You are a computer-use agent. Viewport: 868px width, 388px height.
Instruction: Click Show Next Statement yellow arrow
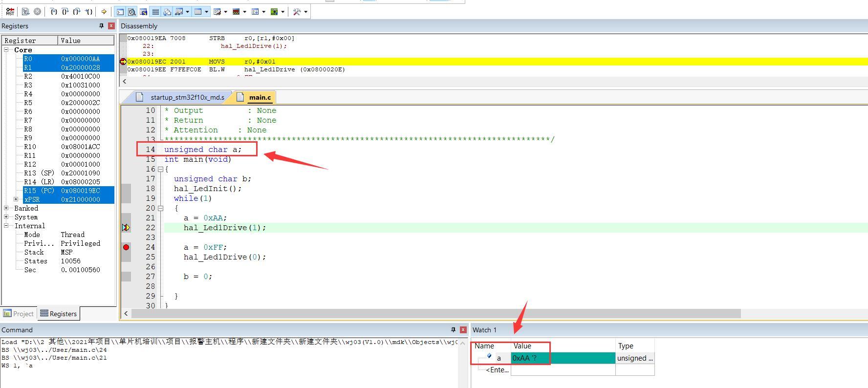tap(104, 11)
